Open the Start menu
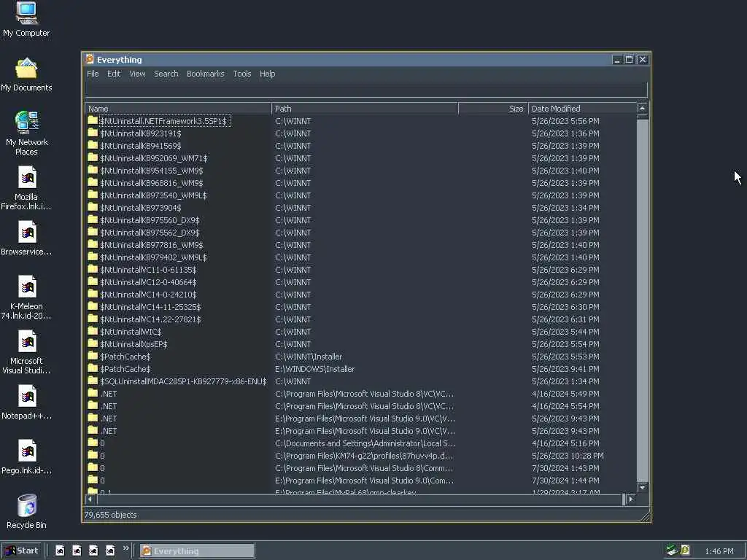This screenshot has width=747, height=560. [22, 551]
